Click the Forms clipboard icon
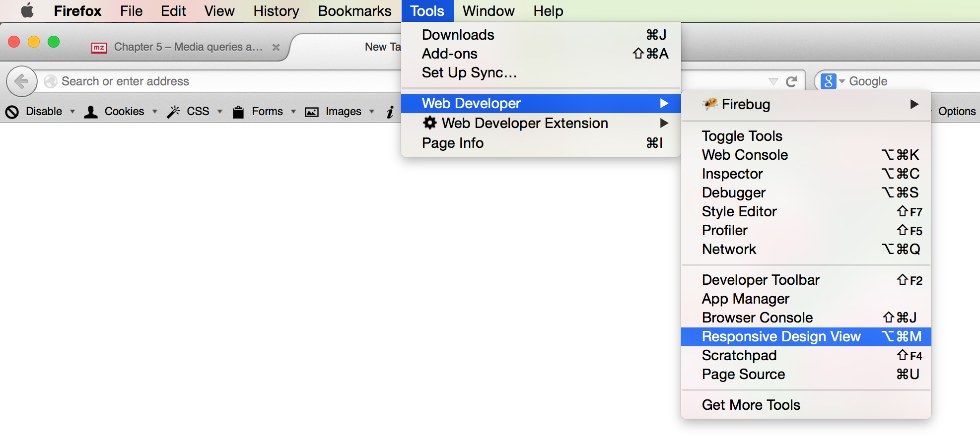Viewport: 980px width, 448px height. (238, 111)
